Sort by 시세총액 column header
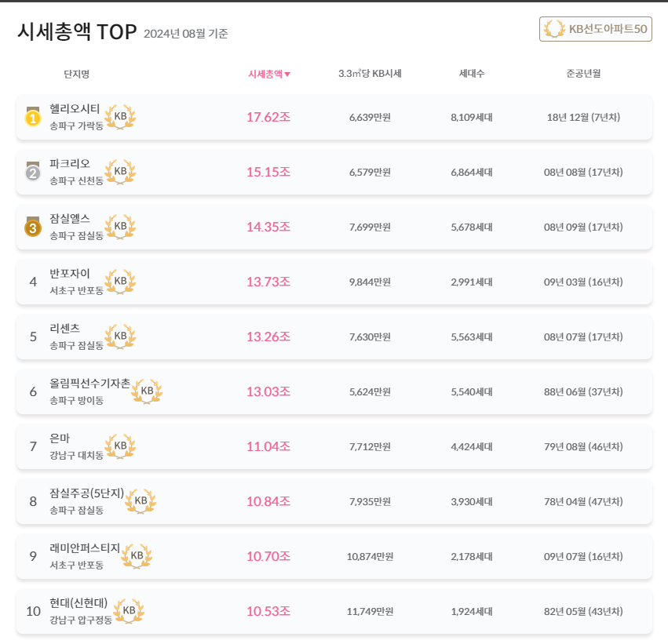Screen dimensions: 668x644 (x=268, y=74)
